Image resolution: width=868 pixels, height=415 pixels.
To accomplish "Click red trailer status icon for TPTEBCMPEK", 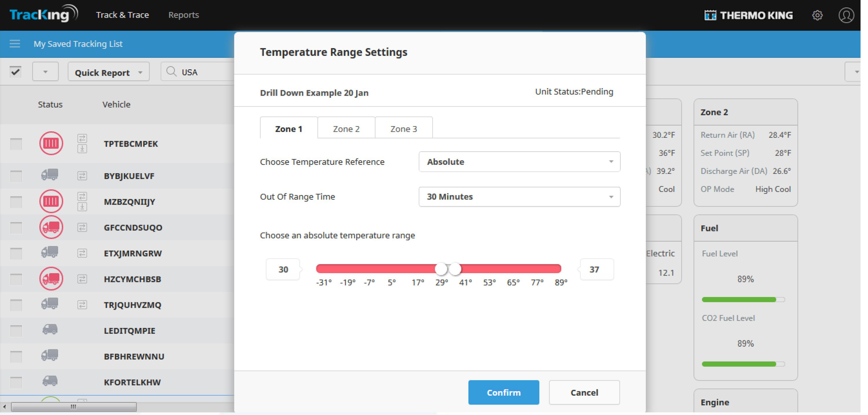I will (x=51, y=143).
